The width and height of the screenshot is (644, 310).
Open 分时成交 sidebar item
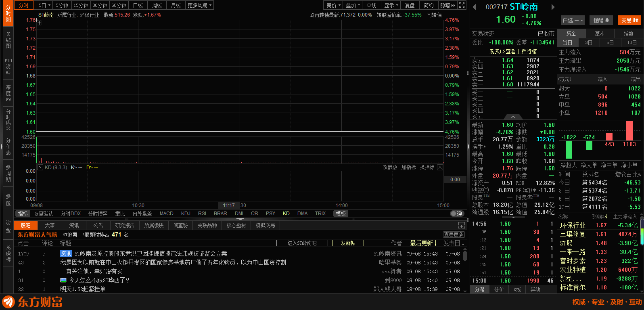pyautogui.click(x=8, y=120)
